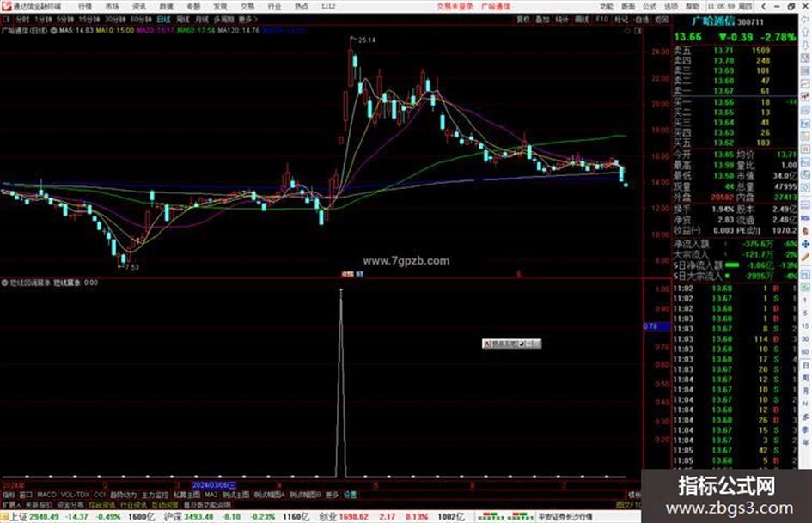Screen dimensions: 812x523
Task: Click the title bar back navigation arrow
Action: [764, 6]
